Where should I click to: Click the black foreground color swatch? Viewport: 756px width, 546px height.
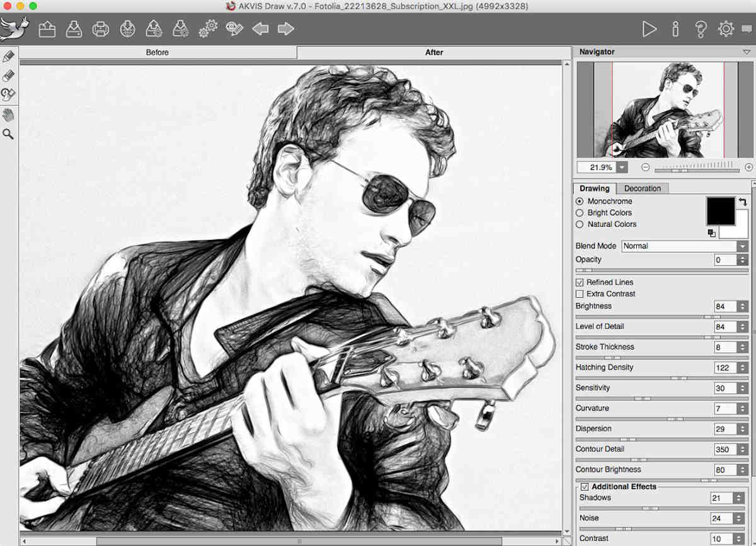coord(720,211)
